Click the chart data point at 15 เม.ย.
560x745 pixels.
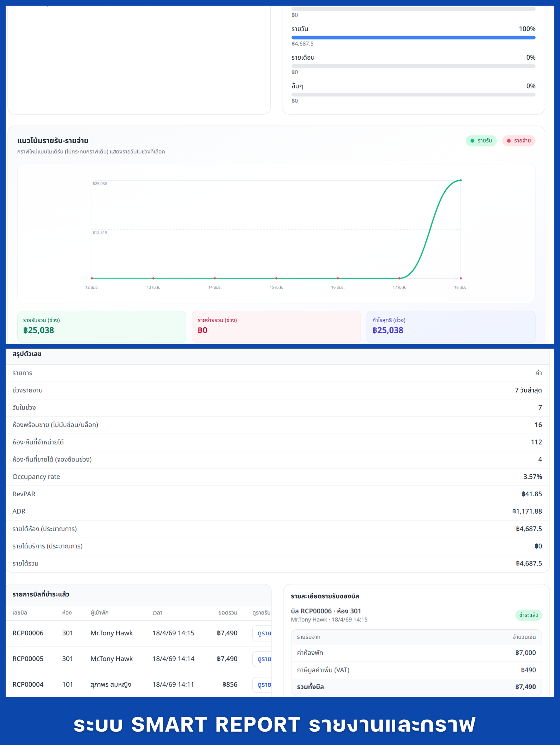(276, 278)
